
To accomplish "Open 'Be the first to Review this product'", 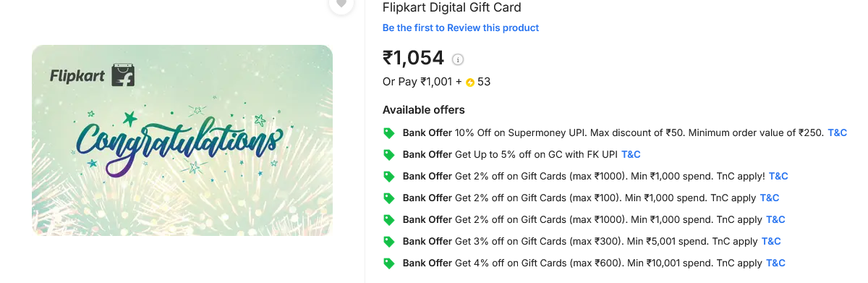I will [461, 28].
